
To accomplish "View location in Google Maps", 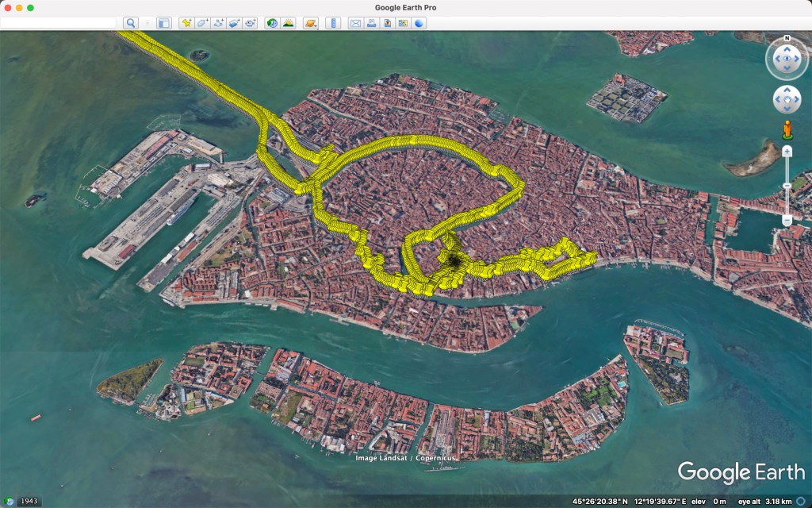I will tap(403, 23).
